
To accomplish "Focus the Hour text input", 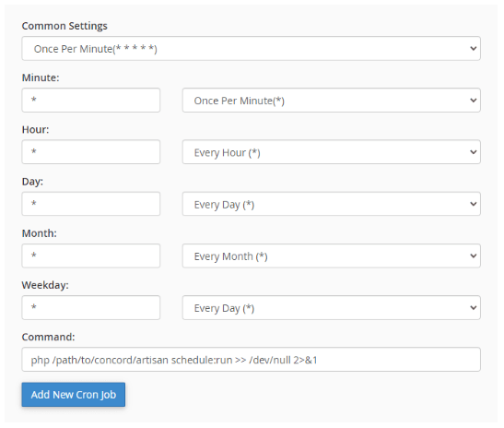I will click(x=91, y=152).
